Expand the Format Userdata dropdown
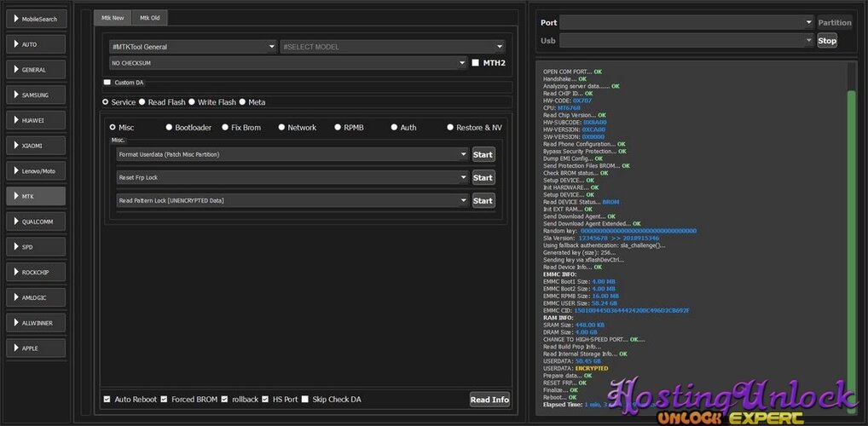Image resolution: width=868 pixels, height=426 pixels. 292,154
